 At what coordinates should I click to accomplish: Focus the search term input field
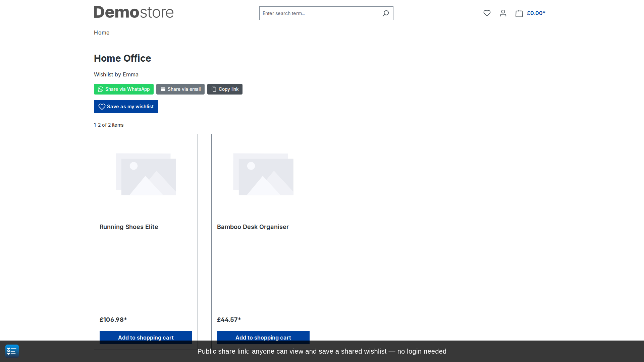(x=319, y=13)
